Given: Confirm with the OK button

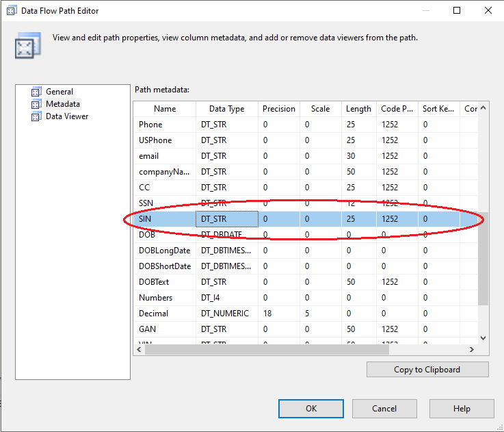Looking at the screenshot, I should coord(310,409).
